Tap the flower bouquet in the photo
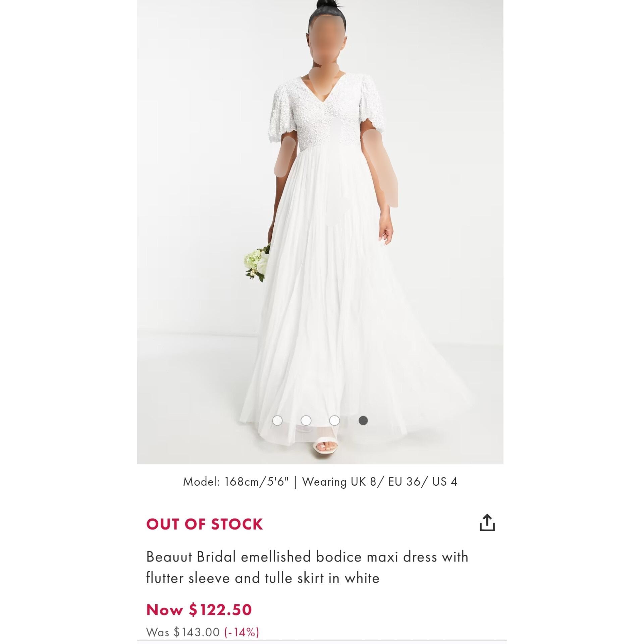 pyautogui.click(x=257, y=263)
